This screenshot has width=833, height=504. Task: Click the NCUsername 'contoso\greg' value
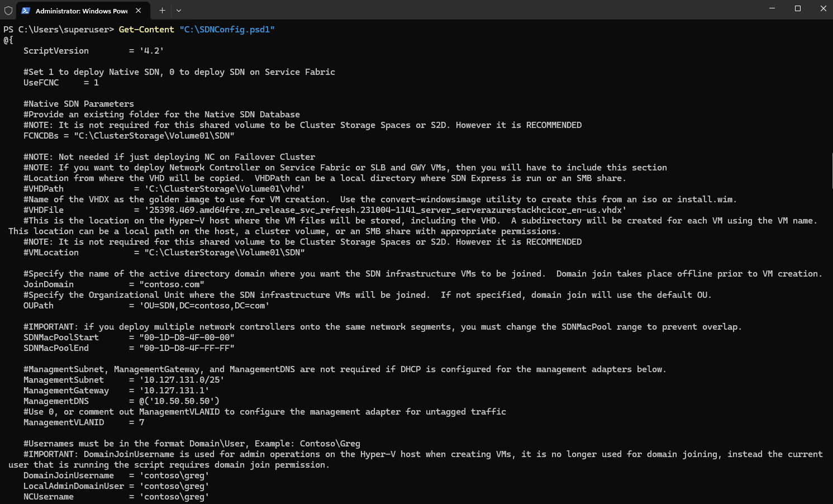pyautogui.click(x=174, y=497)
